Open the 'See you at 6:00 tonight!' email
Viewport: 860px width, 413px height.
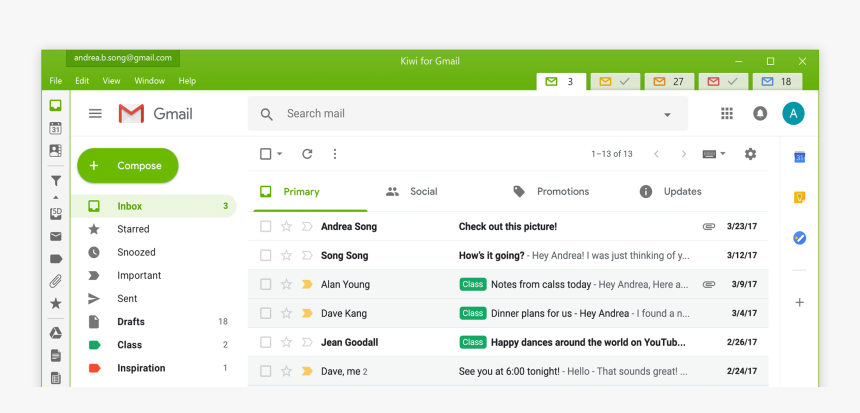coord(508,371)
